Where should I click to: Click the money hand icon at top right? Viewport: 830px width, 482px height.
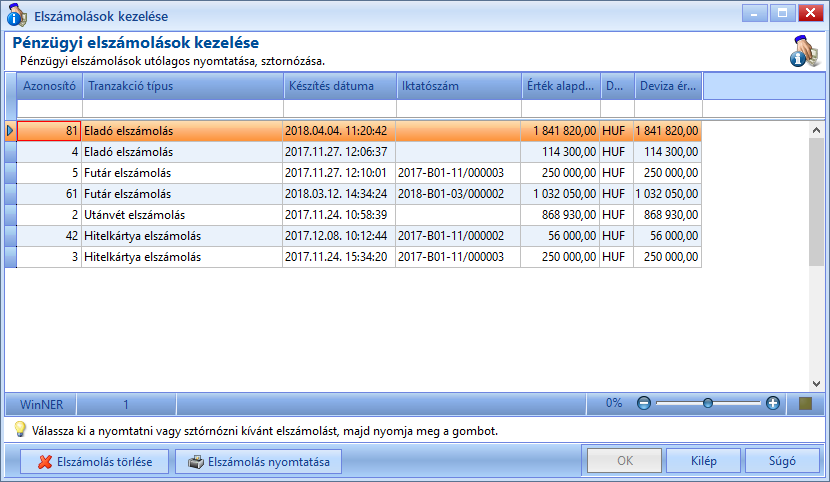click(x=805, y=51)
